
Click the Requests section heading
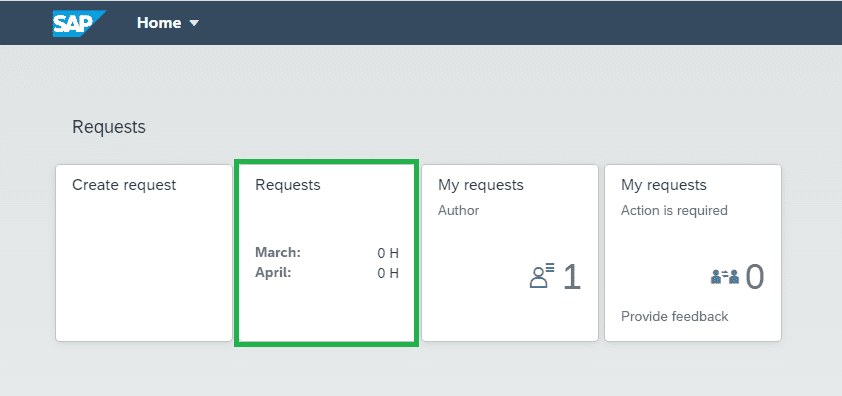(109, 127)
